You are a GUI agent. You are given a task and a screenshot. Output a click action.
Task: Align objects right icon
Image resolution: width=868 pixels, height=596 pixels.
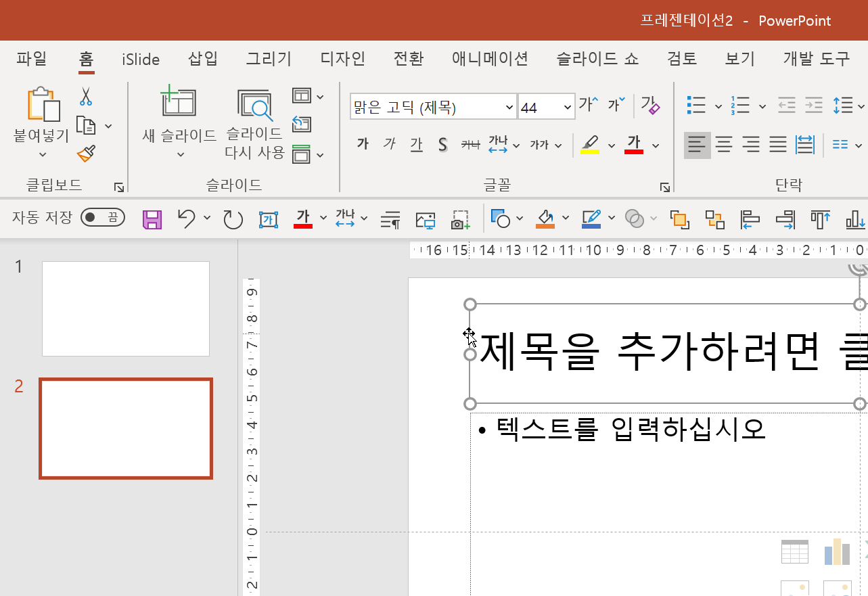point(785,219)
